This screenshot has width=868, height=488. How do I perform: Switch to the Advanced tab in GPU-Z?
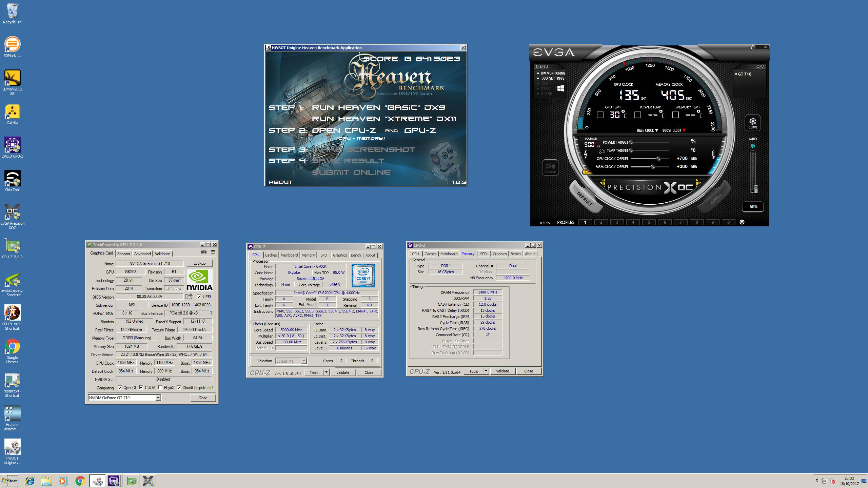(x=142, y=253)
